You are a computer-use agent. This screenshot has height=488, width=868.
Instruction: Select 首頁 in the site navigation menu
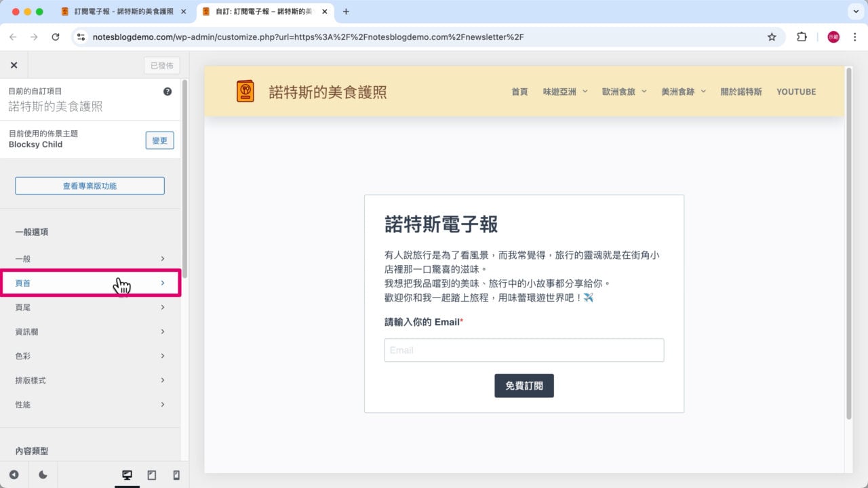[519, 91]
